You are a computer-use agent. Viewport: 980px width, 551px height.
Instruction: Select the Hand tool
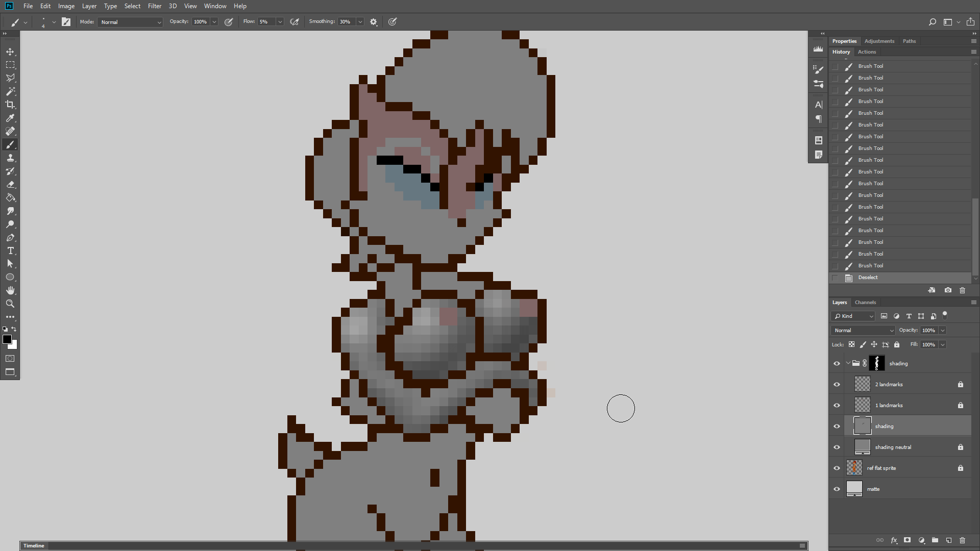10,290
